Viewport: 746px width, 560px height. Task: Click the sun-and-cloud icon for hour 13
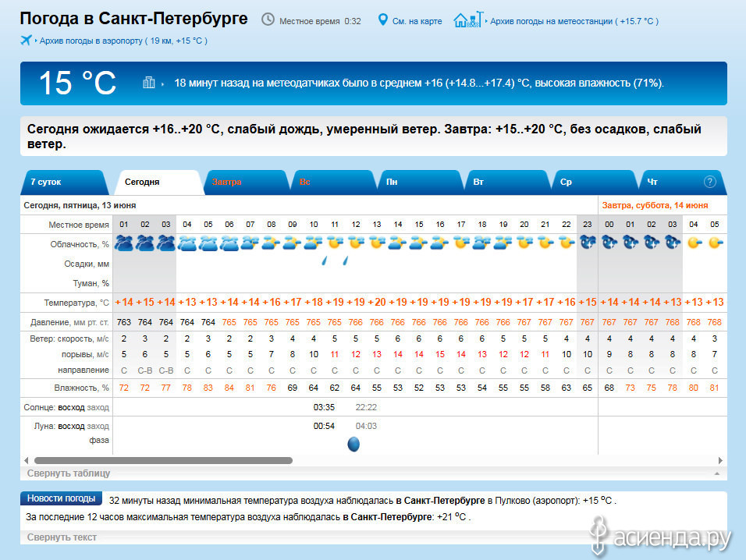click(x=377, y=243)
